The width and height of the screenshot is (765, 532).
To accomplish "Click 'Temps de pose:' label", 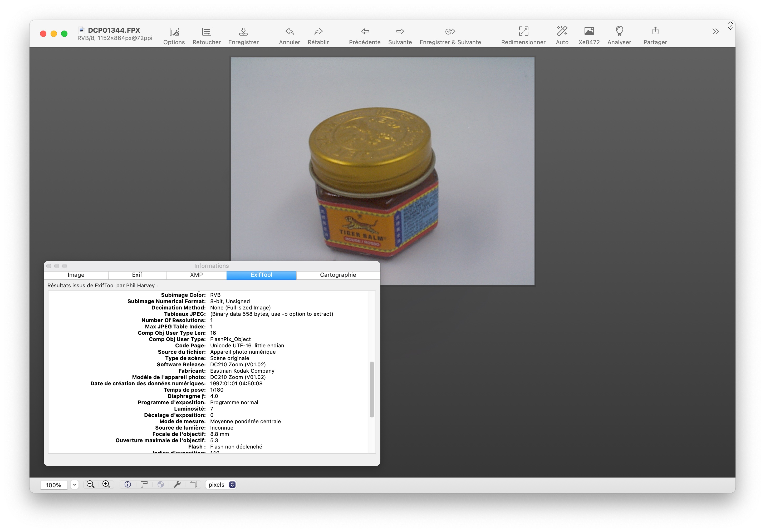I will click(185, 390).
